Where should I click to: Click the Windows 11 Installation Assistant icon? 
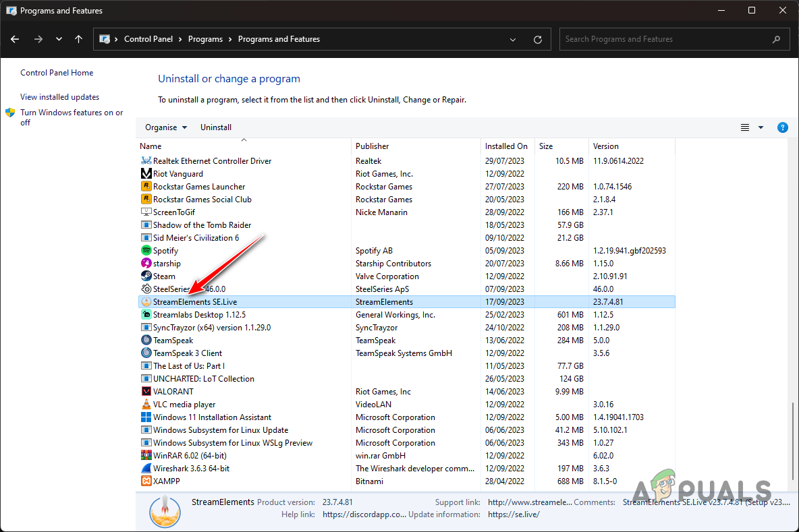coord(146,417)
